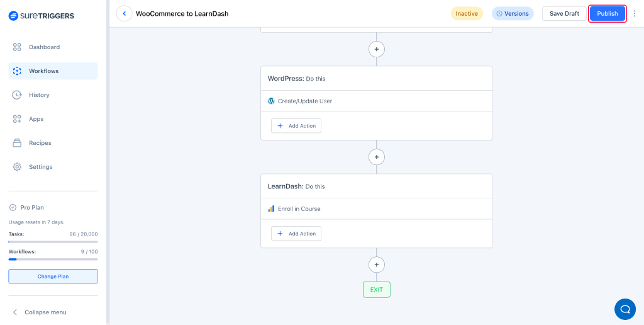Publish the workflow
The image size is (644, 325).
(x=608, y=14)
